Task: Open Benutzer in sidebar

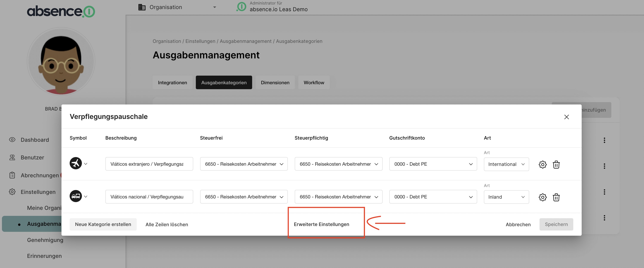Action: pyautogui.click(x=32, y=157)
